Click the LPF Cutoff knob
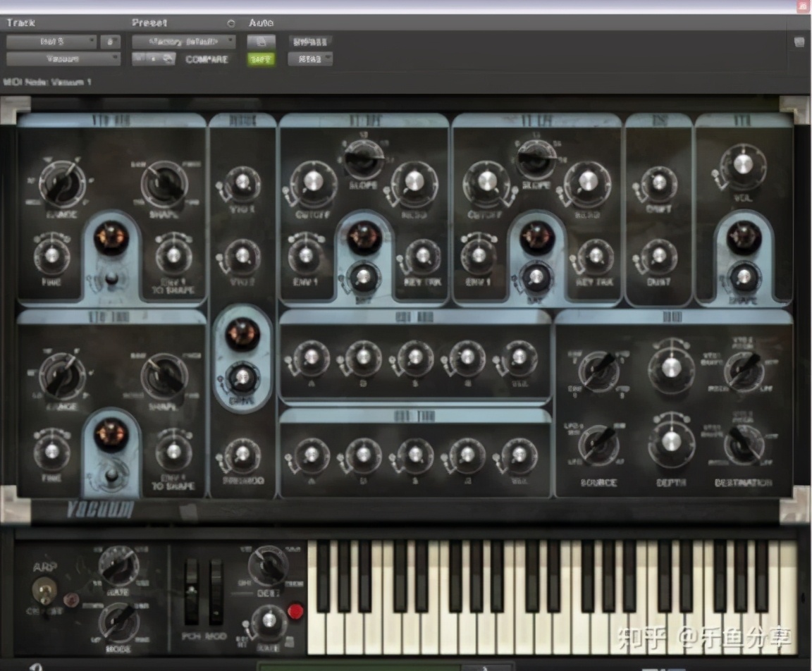This screenshot has width=812, height=671. click(x=486, y=181)
